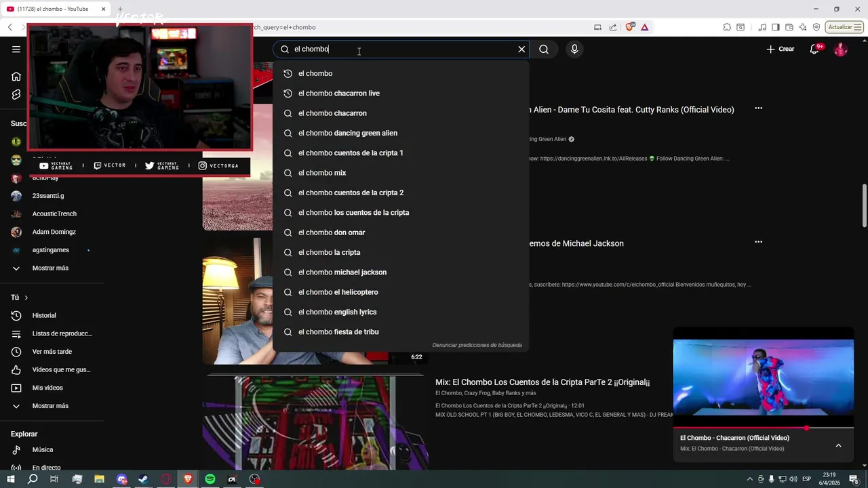Run the search with the magnifier button
Screen dimensions: 868x488
click(x=544, y=49)
